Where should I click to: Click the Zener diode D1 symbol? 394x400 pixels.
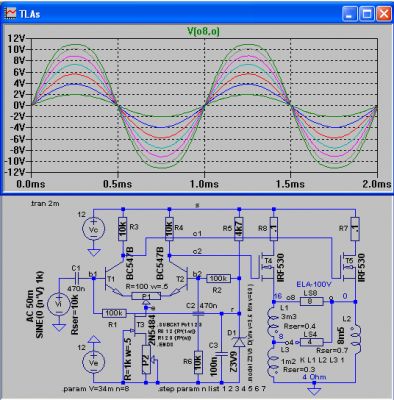(239, 342)
